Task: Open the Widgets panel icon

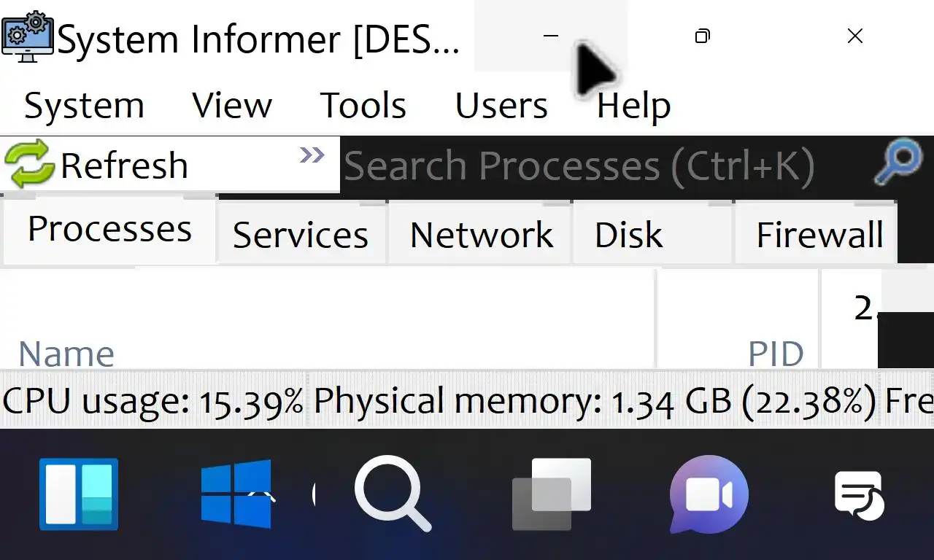Action: coord(79,494)
